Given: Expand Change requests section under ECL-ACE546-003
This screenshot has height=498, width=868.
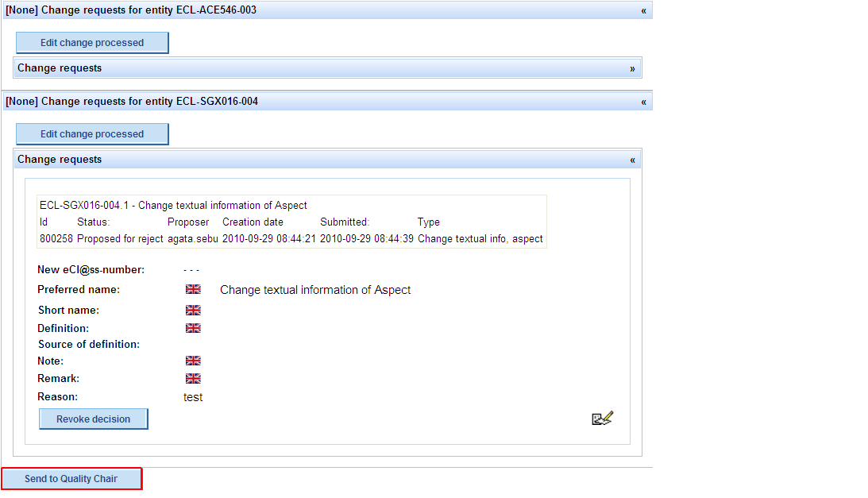Looking at the screenshot, I should [632, 68].
